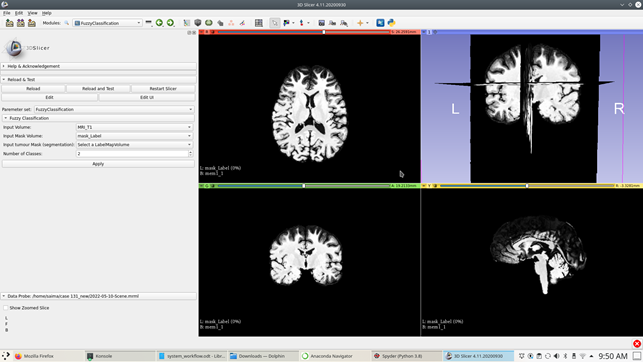
Task: Center the 3D view using its toolbar icon
Action: click(x=435, y=32)
